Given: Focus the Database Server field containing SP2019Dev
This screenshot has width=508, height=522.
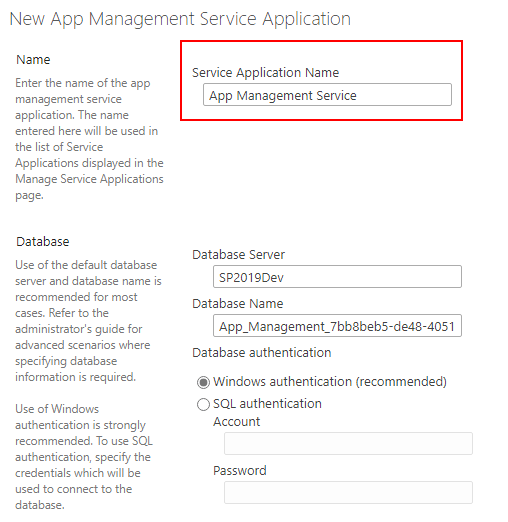Looking at the screenshot, I should pyautogui.click(x=337, y=277).
